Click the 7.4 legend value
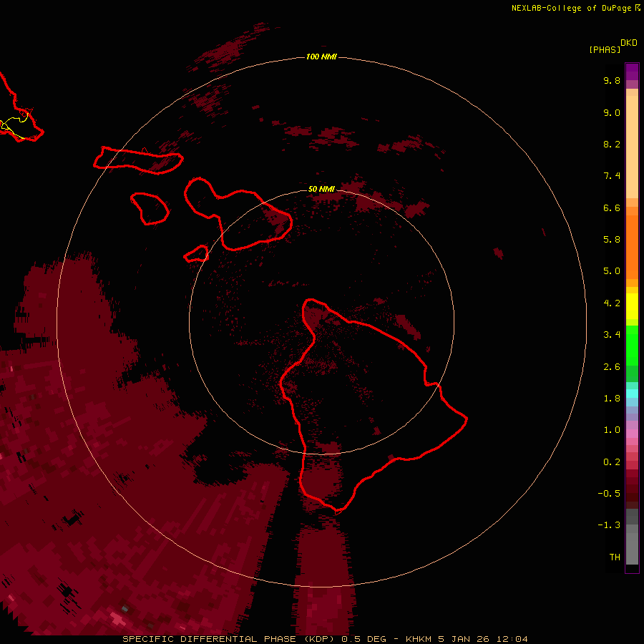644x644 pixels. coord(612,176)
